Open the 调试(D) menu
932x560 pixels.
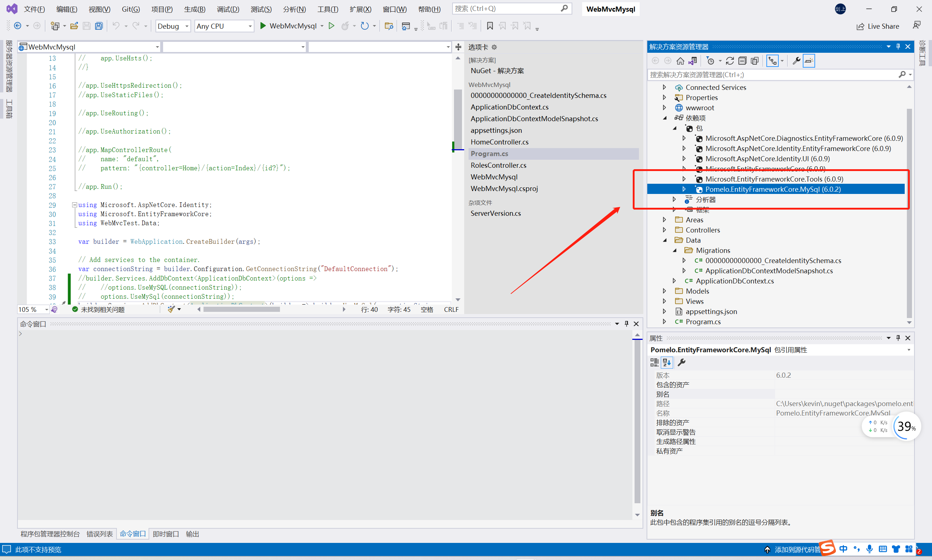[x=228, y=9]
